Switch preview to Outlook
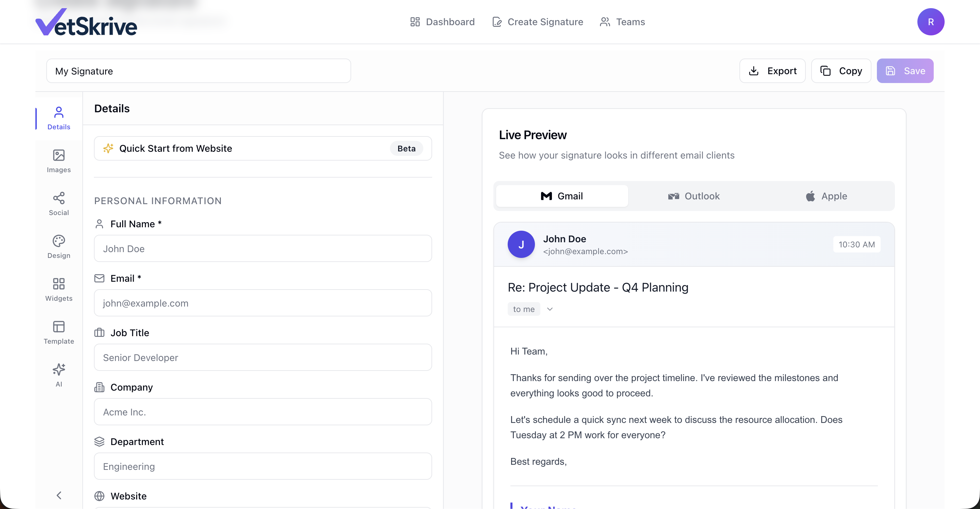The height and width of the screenshot is (509, 980). point(694,196)
